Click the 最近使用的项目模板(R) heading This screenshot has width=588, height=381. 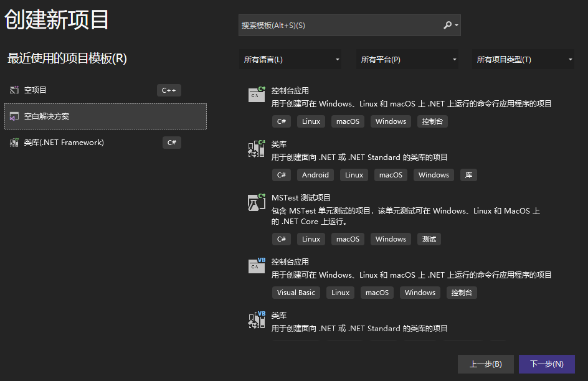click(67, 59)
